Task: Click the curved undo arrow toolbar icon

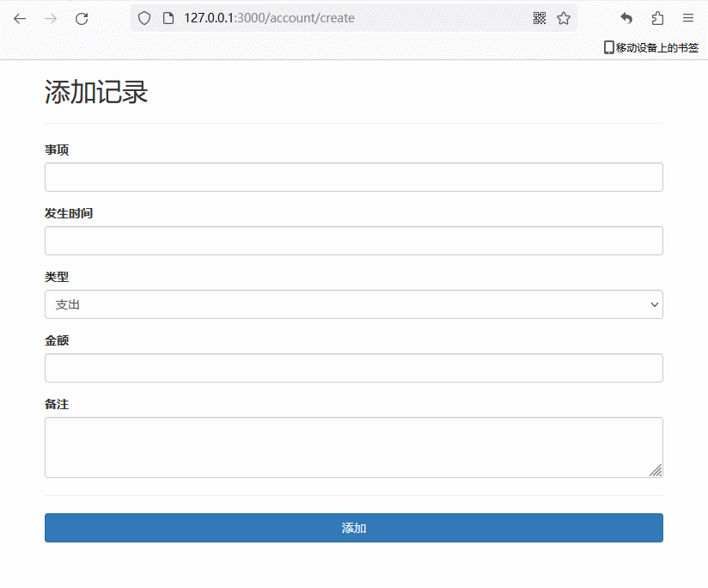Action: (x=626, y=18)
